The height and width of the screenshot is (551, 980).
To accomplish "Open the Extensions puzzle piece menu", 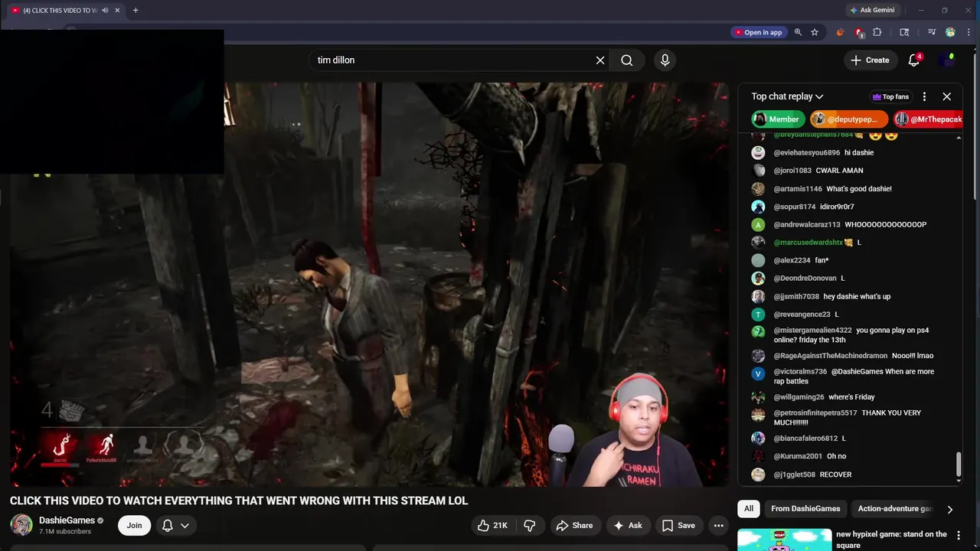I will pos(877,32).
